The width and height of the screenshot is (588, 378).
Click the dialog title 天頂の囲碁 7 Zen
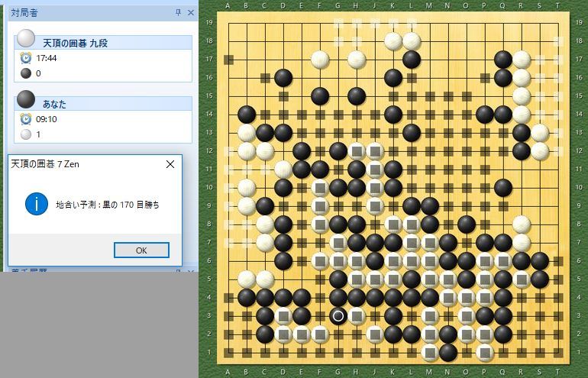point(45,164)
